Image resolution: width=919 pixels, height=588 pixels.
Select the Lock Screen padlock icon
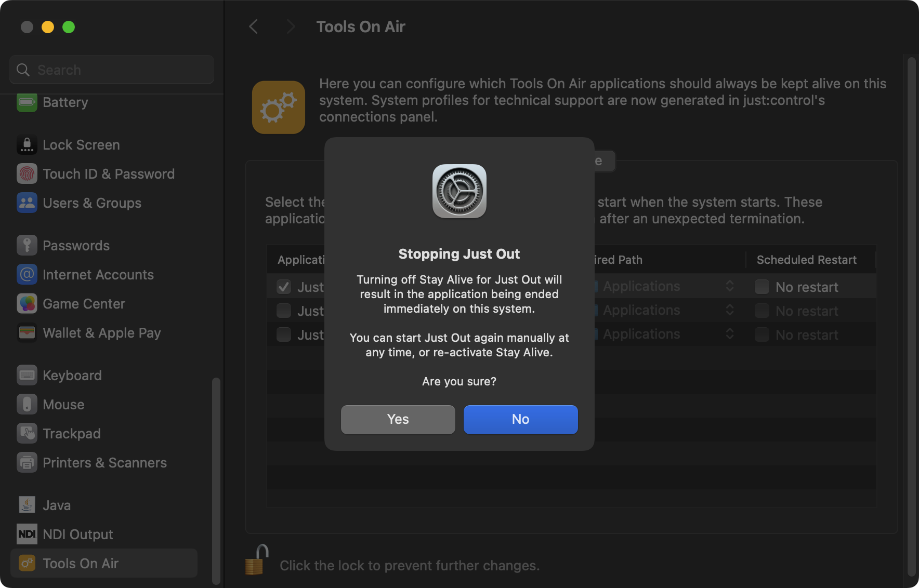(x=27, y=145)
